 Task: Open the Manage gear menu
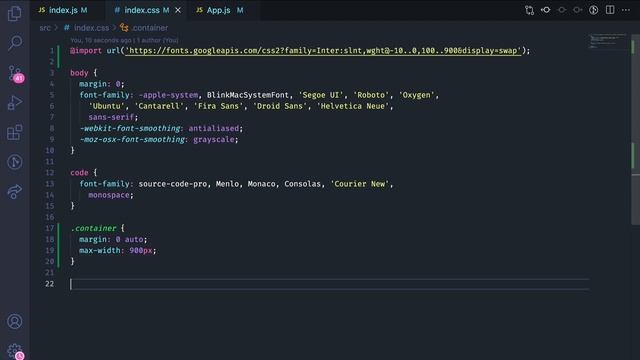(16, 351)
